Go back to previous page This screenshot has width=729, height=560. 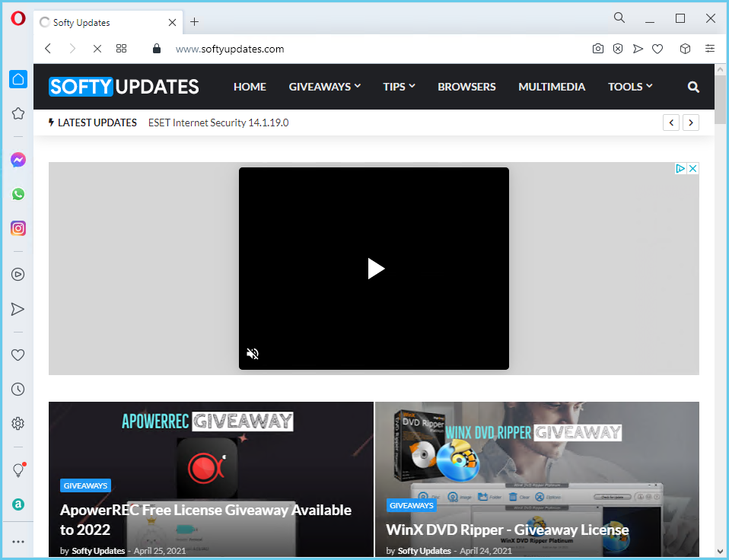tap(48, 49)
